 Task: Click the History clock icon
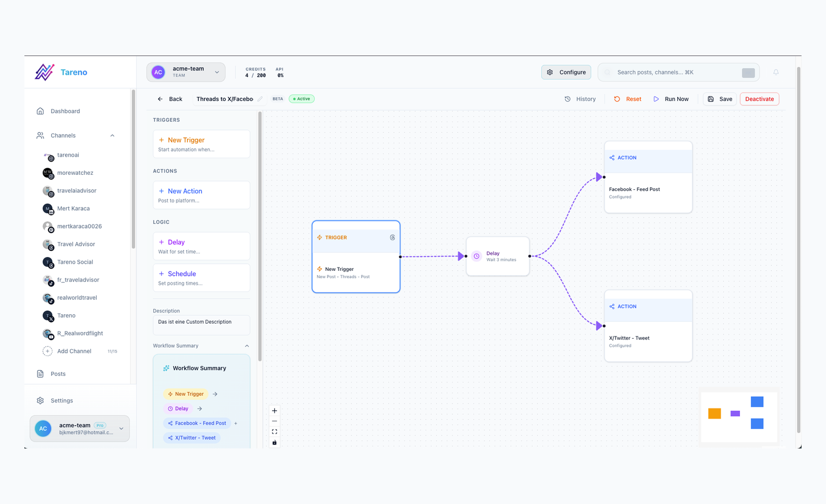coord(567,99)
